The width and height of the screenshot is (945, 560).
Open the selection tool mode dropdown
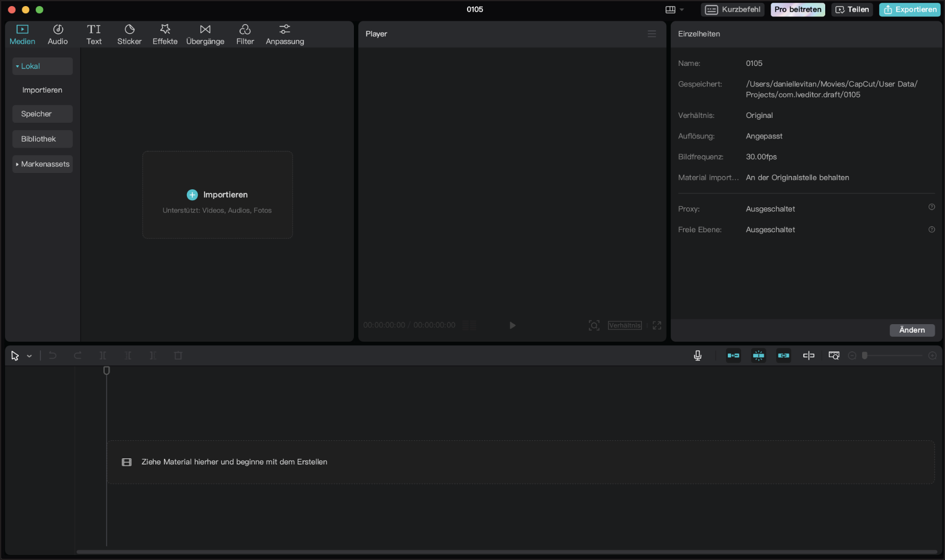coord(29,356)
